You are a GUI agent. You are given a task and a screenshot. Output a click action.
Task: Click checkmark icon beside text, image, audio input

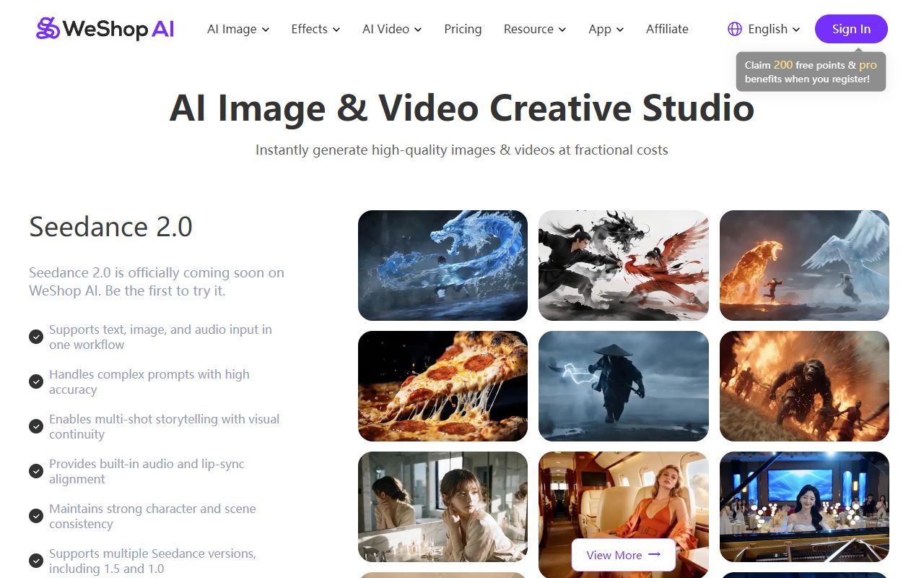point(36,337)
